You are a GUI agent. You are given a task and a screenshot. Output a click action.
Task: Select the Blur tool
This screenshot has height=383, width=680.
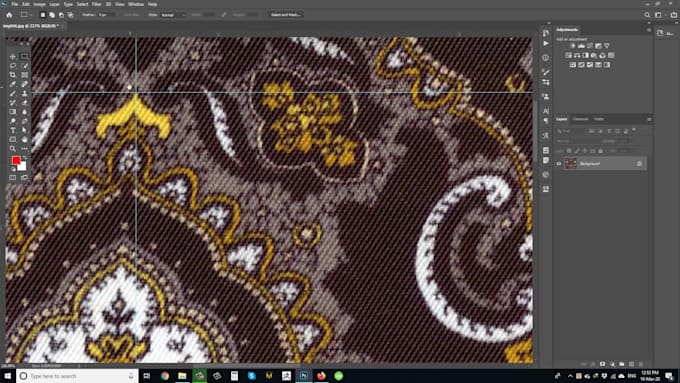tap(25, 111)
